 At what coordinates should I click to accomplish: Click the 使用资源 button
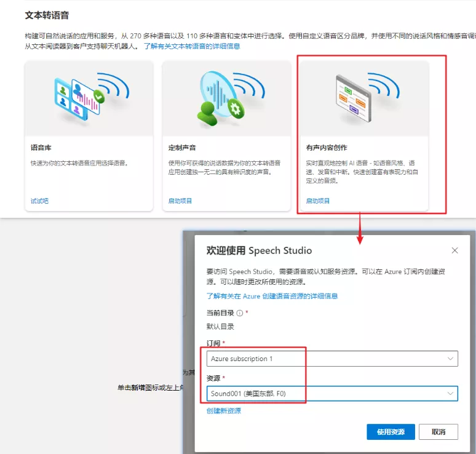pos(391,432)
